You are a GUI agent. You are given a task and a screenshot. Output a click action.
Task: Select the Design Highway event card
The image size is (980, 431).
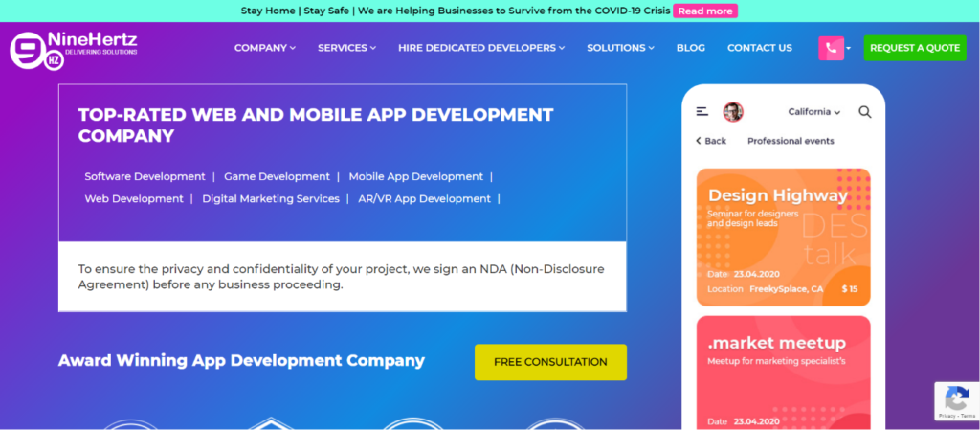click(783, 237)
